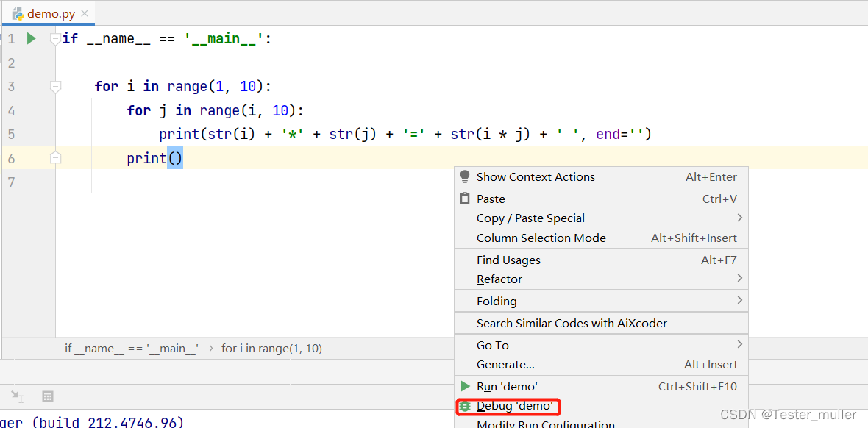868x428 pixels.
Task: Expand the Refactor submenu arrow
Action: coord(739,279)
